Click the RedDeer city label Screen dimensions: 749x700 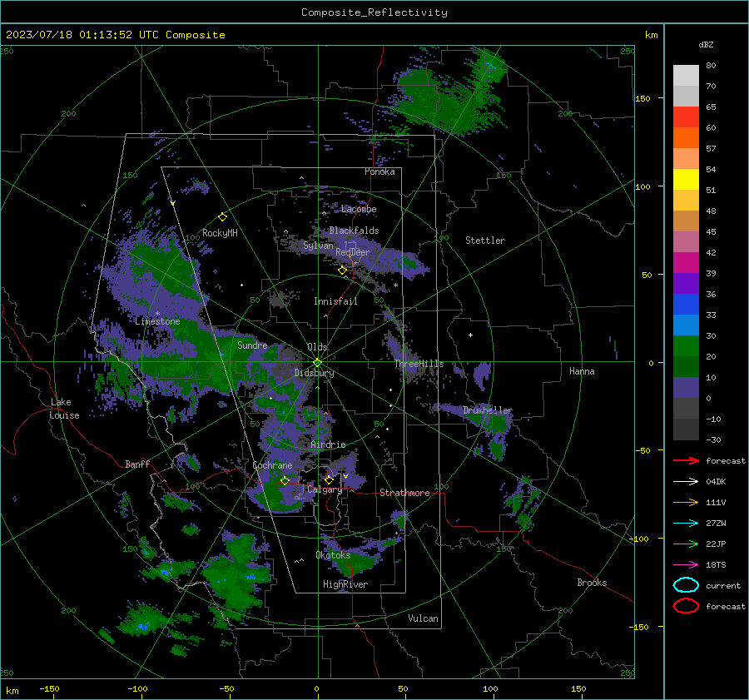(353, 252)
